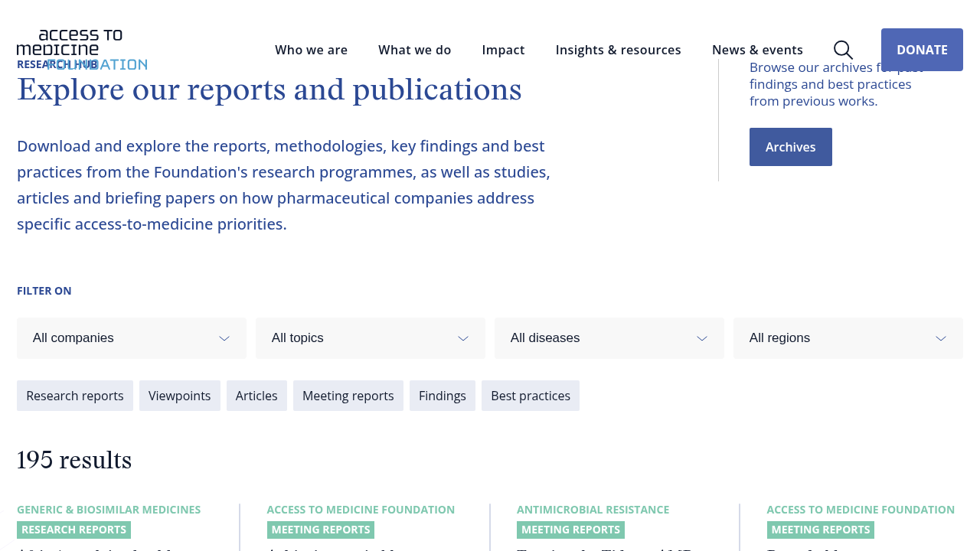Toggle the Findings filter
This screenshot has width=980, height=551.
pyautogui.click(x=443, y=396)
